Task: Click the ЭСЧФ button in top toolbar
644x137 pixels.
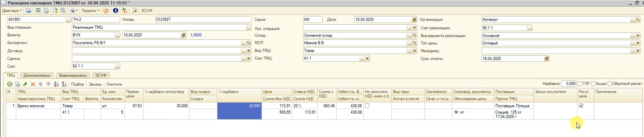Action: [x=147, y=10]
